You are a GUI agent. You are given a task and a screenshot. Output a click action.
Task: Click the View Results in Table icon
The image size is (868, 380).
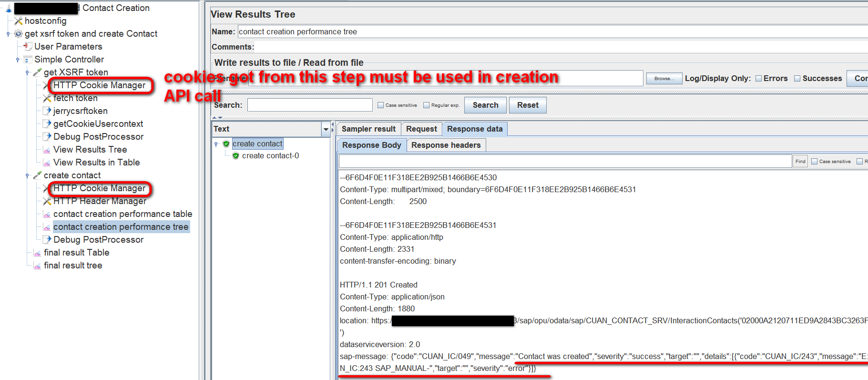(x=47, y=163)
